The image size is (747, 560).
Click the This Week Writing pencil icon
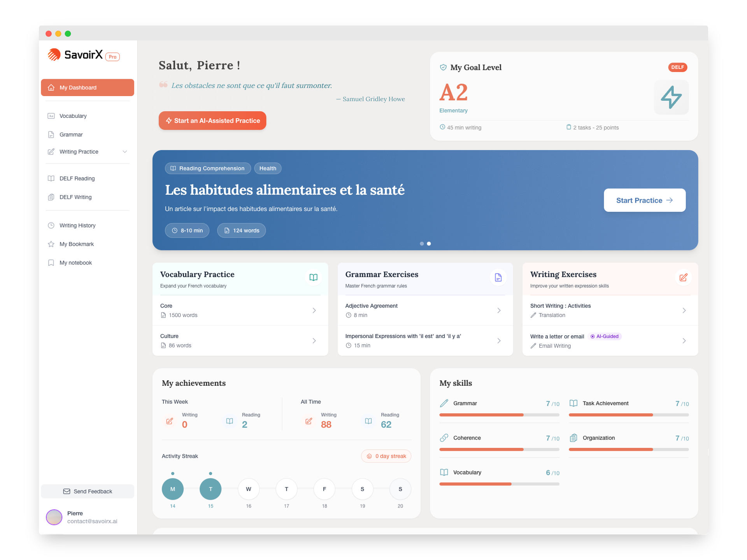pos(170,421)
